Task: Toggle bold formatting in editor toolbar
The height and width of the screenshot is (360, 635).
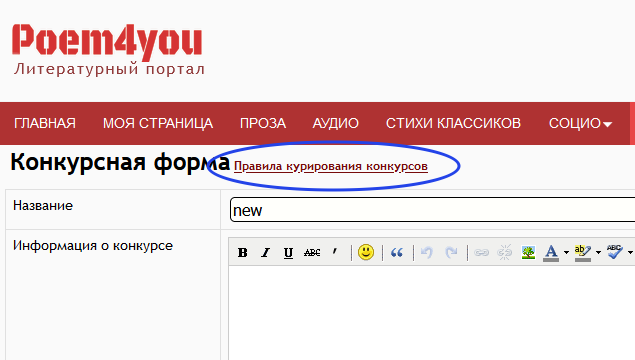Action: pyautogui.click(x=243, y=252)
